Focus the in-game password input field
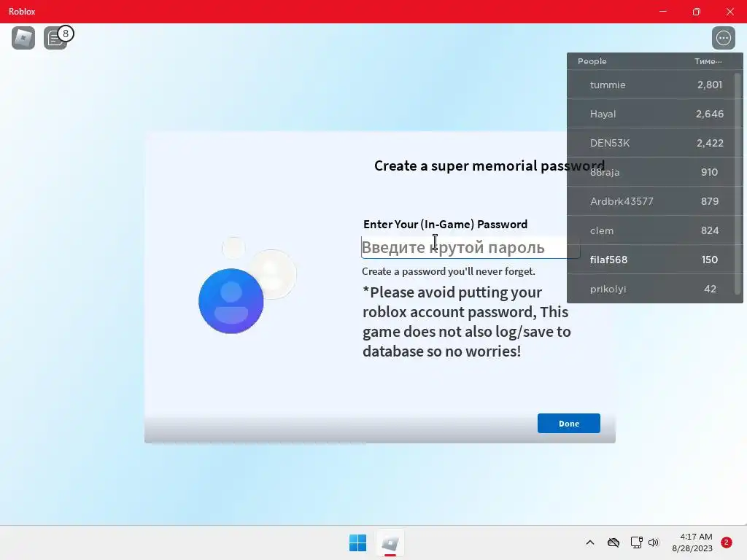Screen dimensions: 747x560 pos(471,248)
